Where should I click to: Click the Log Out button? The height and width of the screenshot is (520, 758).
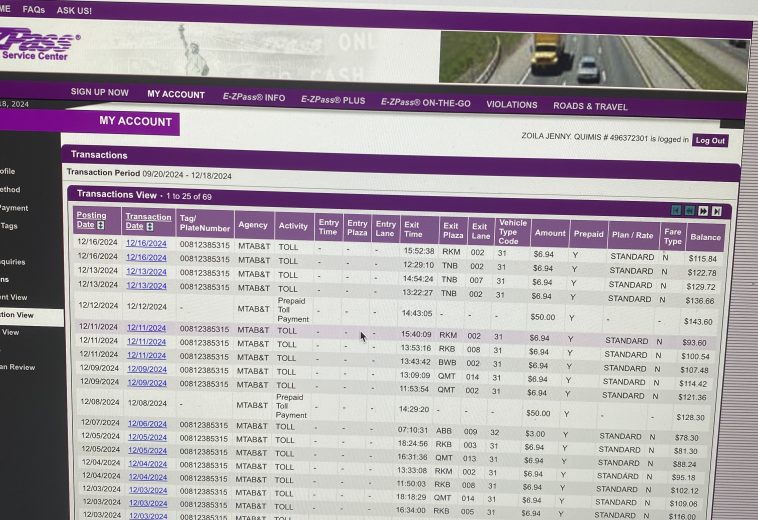point(710,141)
